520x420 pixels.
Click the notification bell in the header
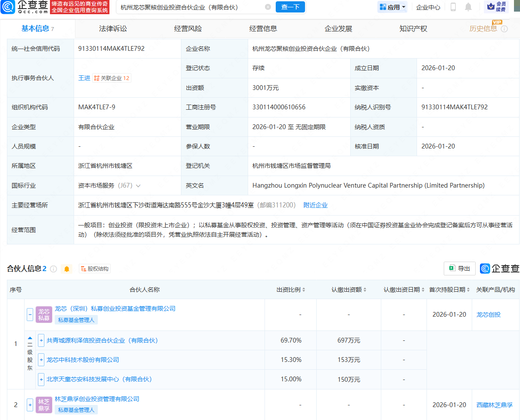[468, 7]
